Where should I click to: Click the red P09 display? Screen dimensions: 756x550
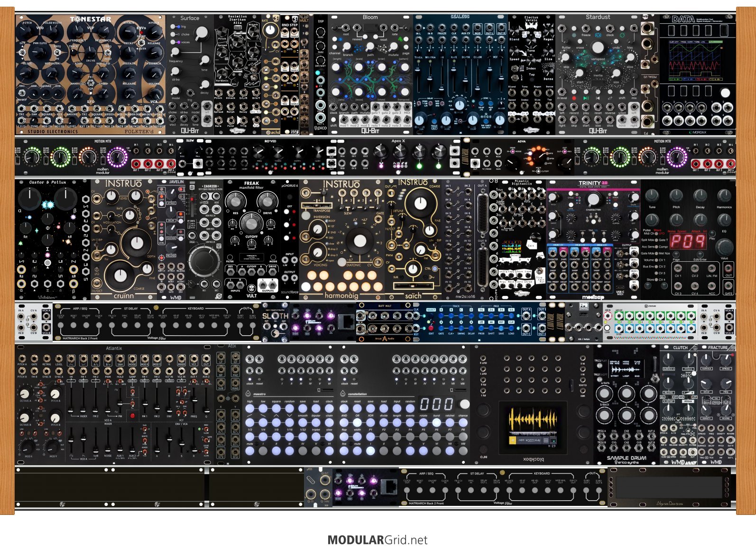pyautogui.click(x=687, y=242)
